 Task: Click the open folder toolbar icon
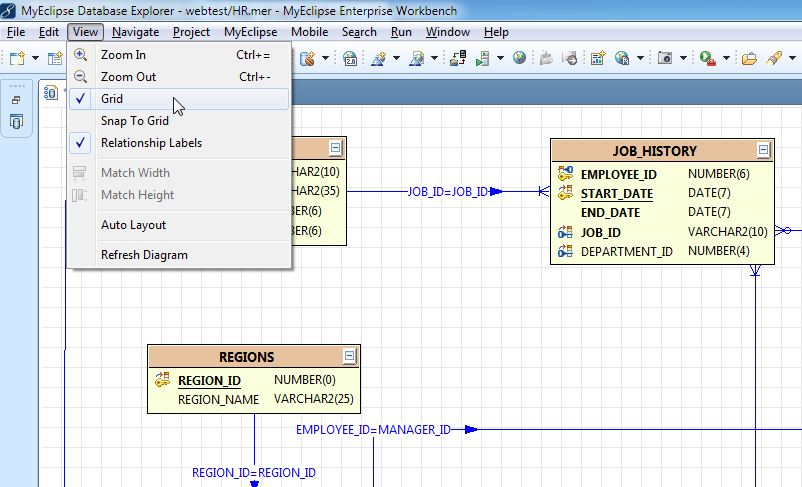(748, 58)
